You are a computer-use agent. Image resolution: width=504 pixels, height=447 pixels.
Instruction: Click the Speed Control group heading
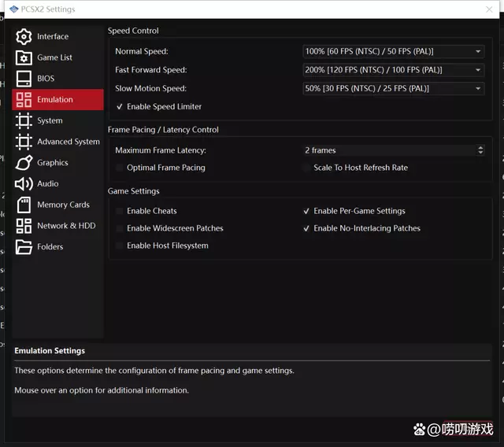tap(133, 31)
